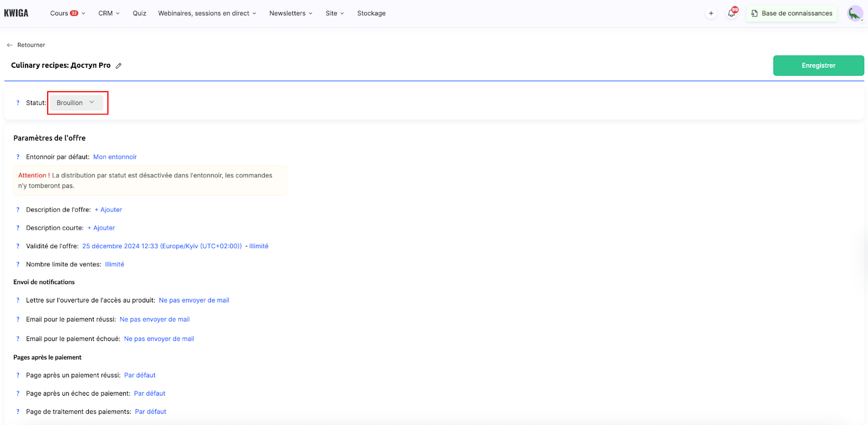Open the Brouillon status dropdown
868x425 pixels.
(76, 103)
